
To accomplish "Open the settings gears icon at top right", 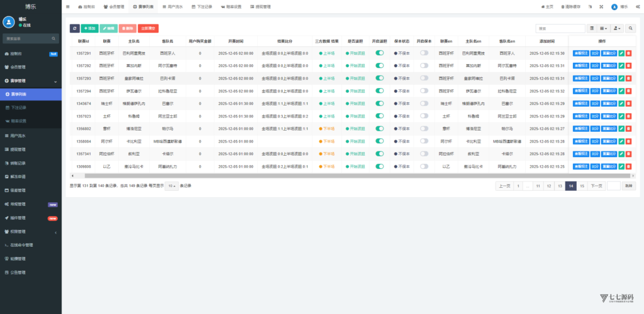I will pos(638,7).
